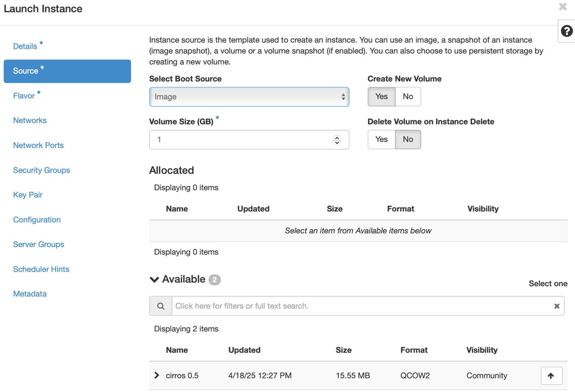Click the Metadata step link
575x392 pixels.
pyautogui.click(x=30, y=294)
